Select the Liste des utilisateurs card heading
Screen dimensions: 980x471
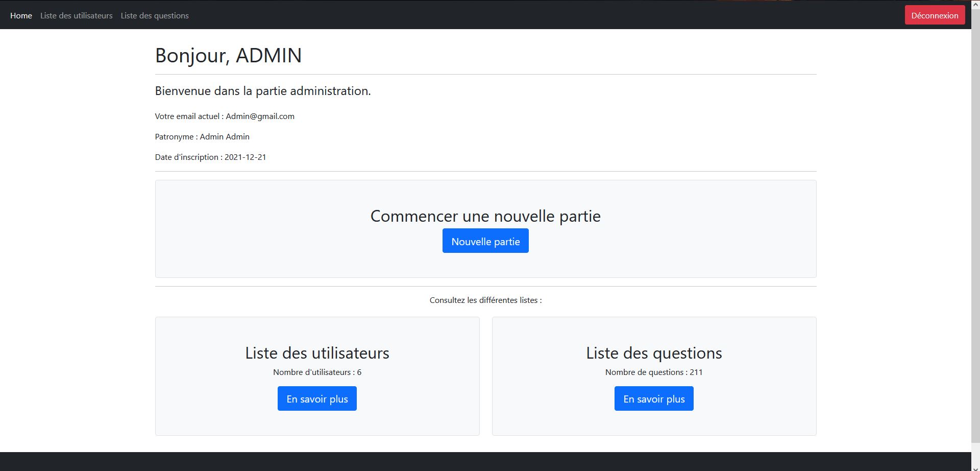click(x=317, y=353)
